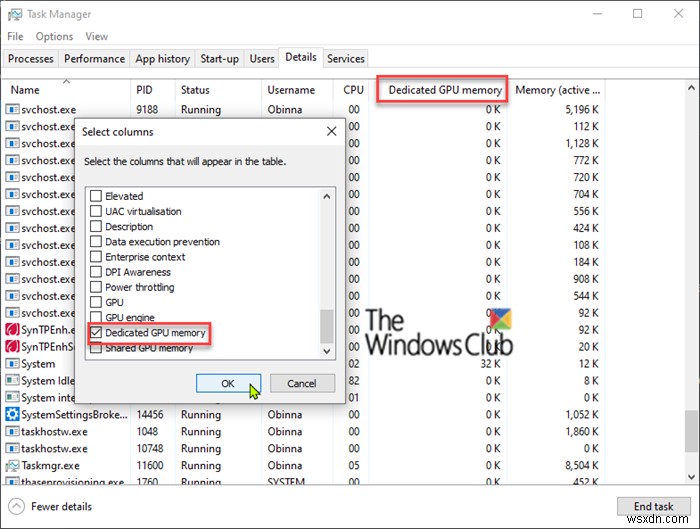
Task: Sort by the Status column header
Action: pos(218,90)
